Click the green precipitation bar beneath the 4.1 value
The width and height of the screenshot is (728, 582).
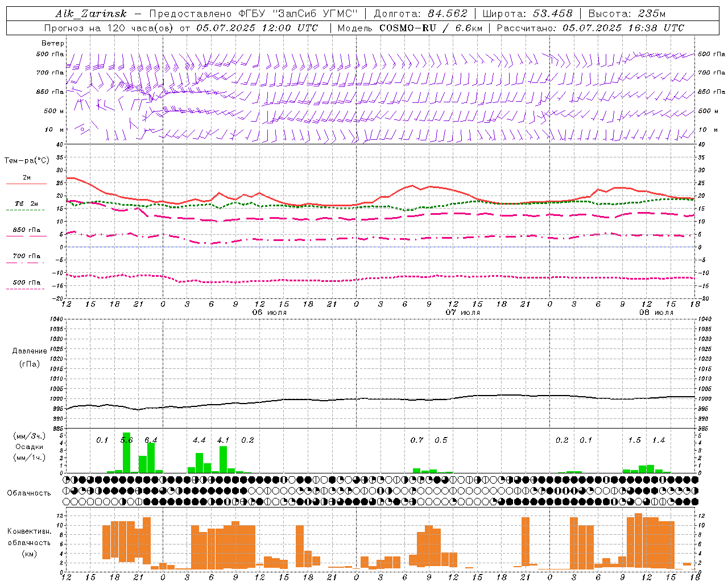[223, 460]
